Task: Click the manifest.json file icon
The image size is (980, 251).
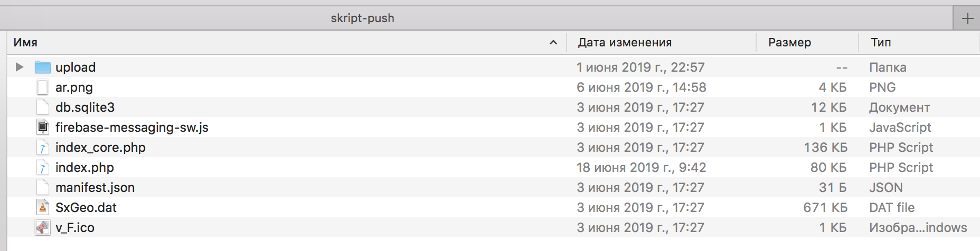Action: pos(43,187)
